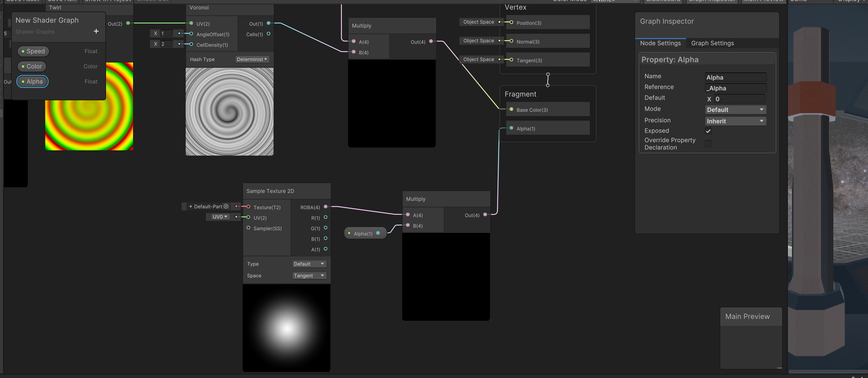Click the texture picker circle next to Default-Part
This screenshot has height=378, width=868.
[x=226, y=207]
